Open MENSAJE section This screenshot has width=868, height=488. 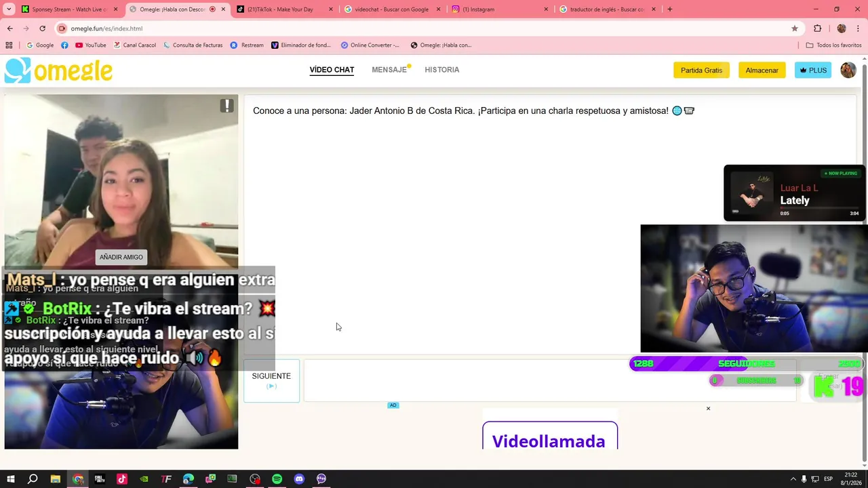[x=389, y=70]
